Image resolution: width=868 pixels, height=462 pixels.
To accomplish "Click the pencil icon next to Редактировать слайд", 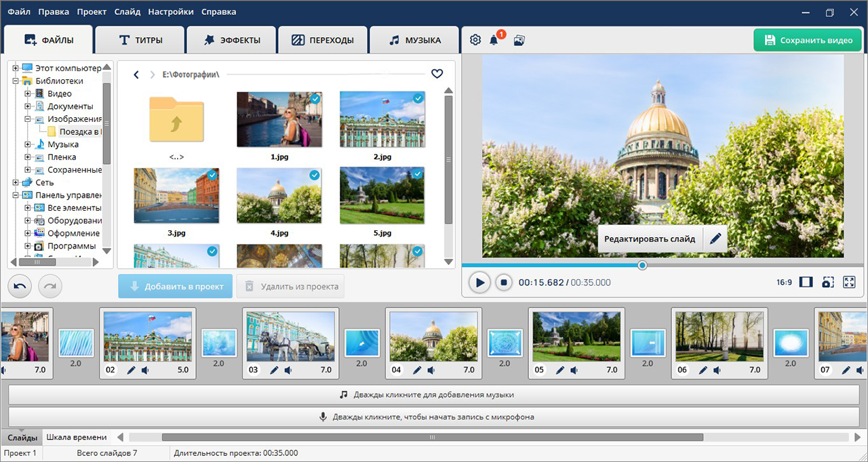I will pos(715,239).
